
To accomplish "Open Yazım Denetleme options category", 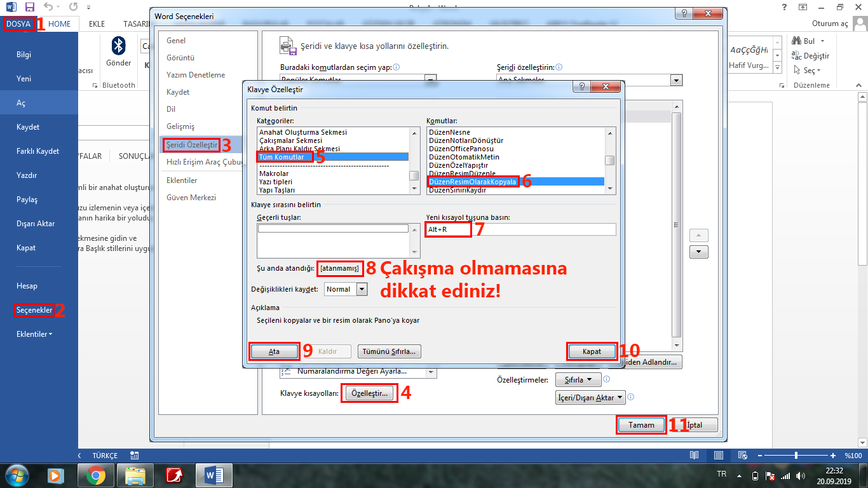I will (x=196, y=75).
